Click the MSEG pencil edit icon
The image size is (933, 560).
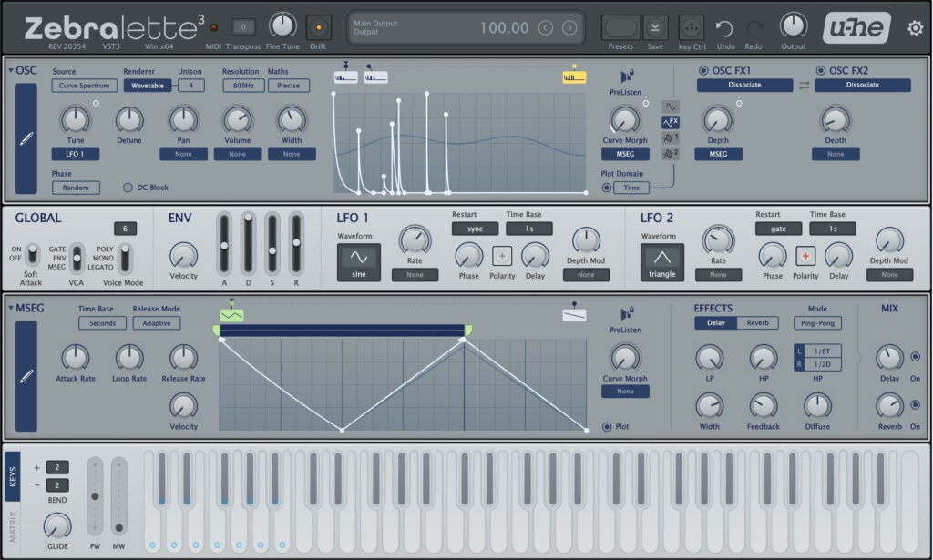(26, 375)
